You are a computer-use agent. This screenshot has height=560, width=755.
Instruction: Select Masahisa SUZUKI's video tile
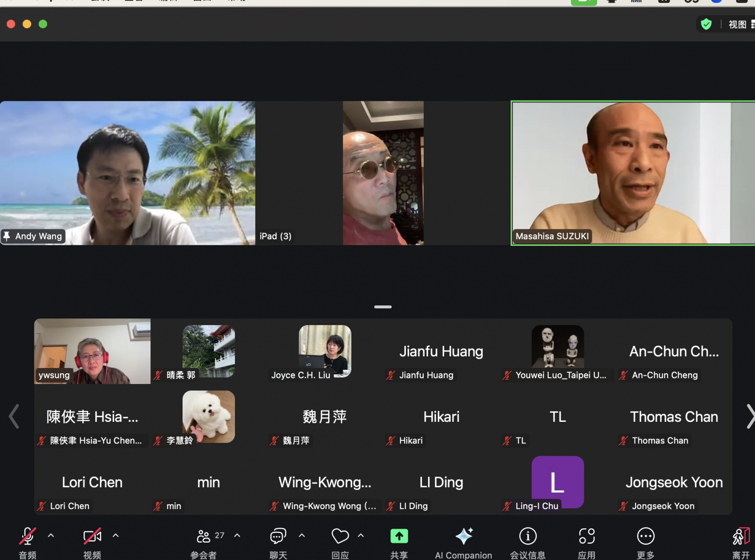[632, 173]
